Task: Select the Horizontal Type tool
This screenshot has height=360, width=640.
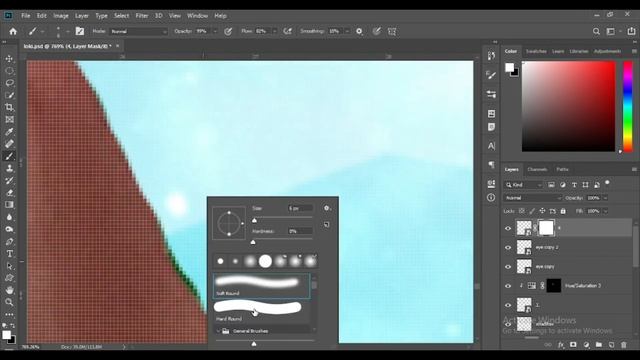Action: (9, 254)
